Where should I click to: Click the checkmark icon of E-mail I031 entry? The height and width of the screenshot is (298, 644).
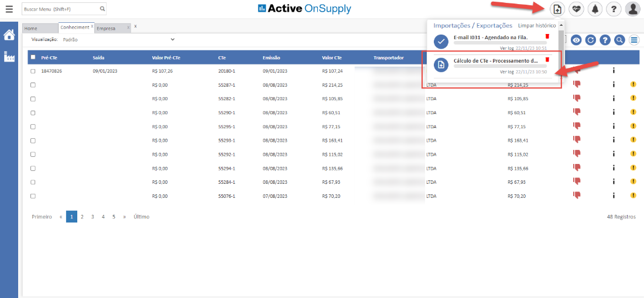(441, 42)
